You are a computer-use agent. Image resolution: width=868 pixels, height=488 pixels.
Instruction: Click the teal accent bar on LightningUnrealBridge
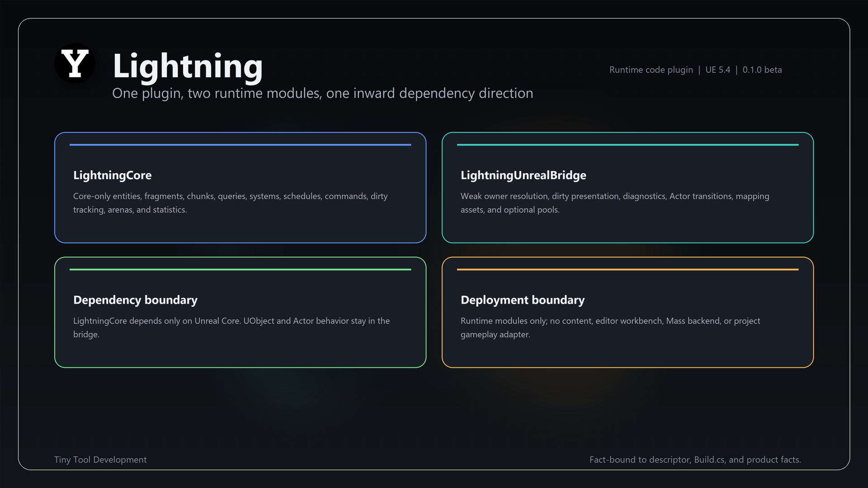click(x=627, y=145)
